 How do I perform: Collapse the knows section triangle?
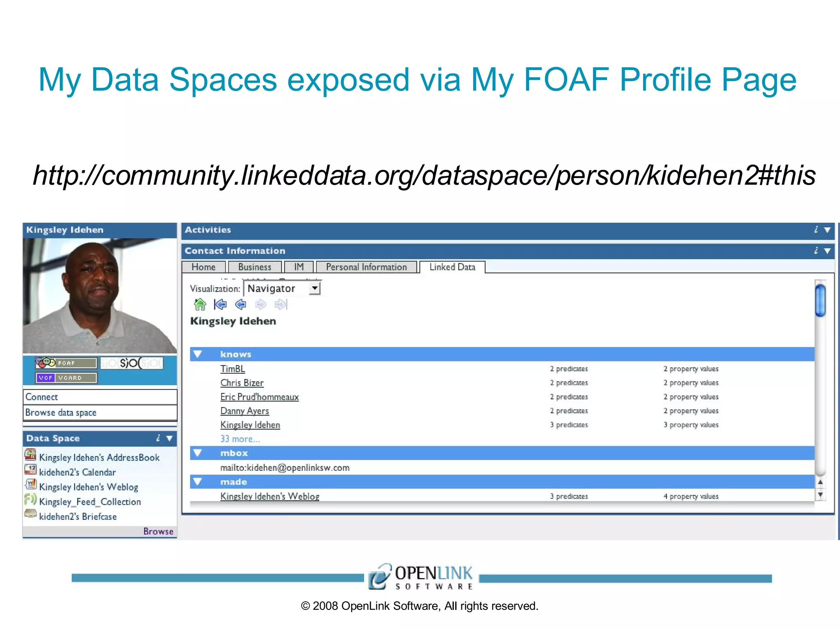tap(198, 354)
